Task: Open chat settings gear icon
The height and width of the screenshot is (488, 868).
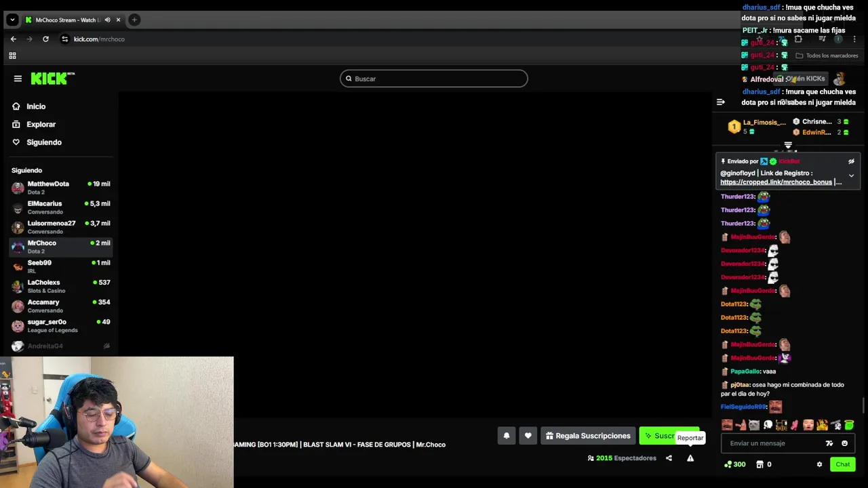Action: 819,464
